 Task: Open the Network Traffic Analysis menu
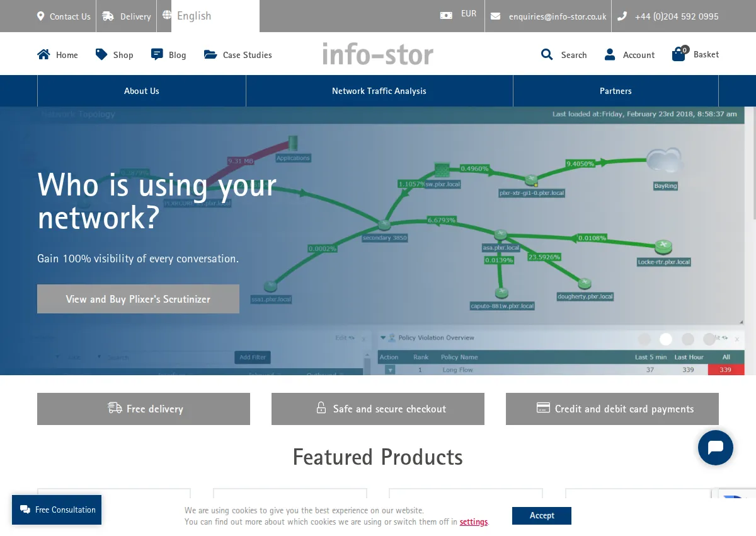379,91
